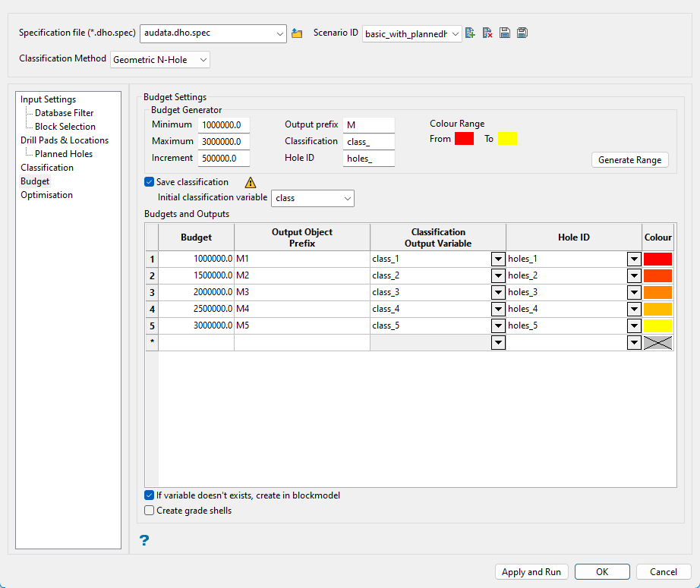Click the add new scenario icon

point(471,33)
